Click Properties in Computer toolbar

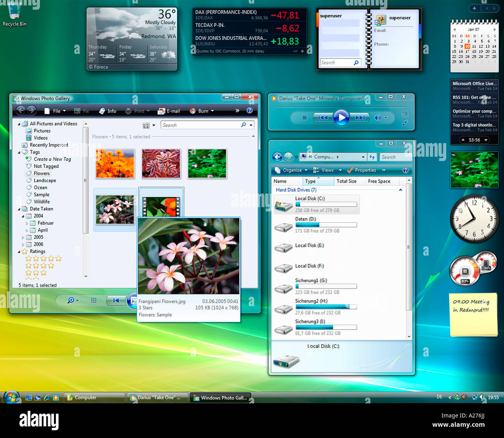pyautogui.click(x=361, y=170)
